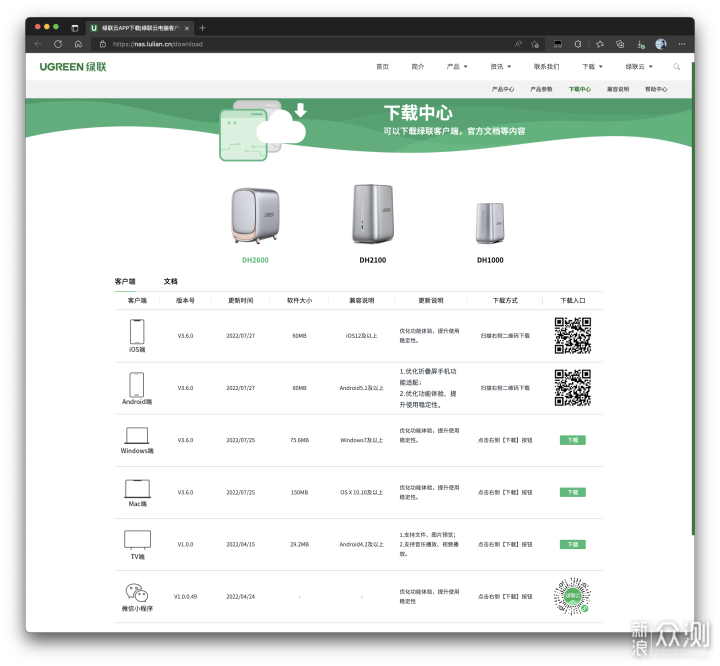
Task: Select the DH1000 product image
Action: coord(490,223)
